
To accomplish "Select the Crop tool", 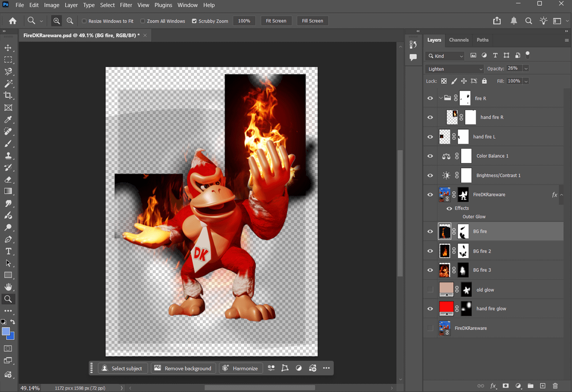I will [x=8, y=95].
